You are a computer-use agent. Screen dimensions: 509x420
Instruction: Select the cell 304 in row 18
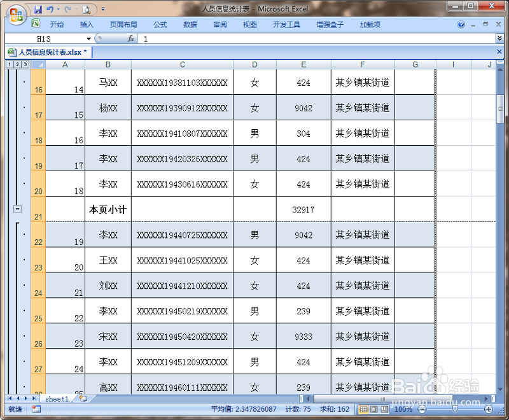pos(303,133)
